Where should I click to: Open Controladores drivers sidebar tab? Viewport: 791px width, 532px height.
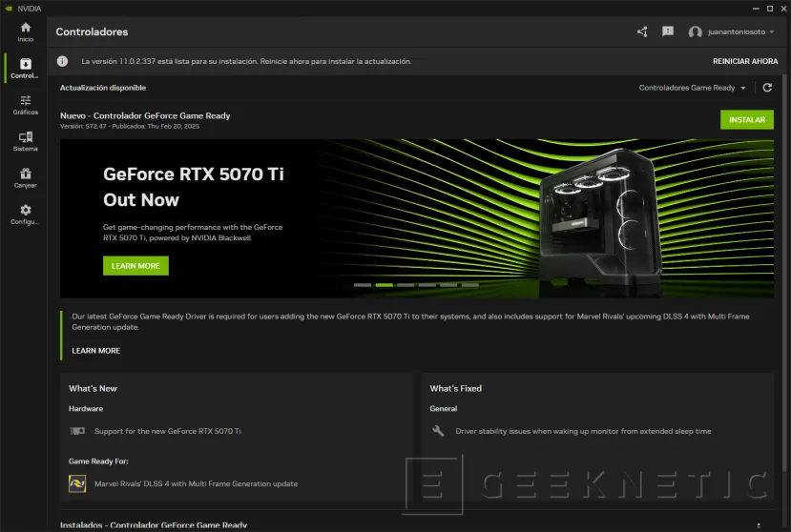pos(25,69)
